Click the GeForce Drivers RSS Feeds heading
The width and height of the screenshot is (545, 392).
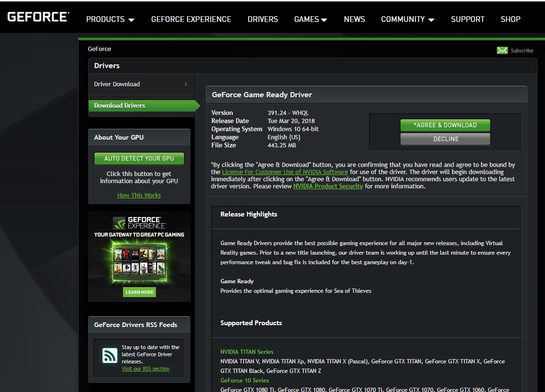135,325
